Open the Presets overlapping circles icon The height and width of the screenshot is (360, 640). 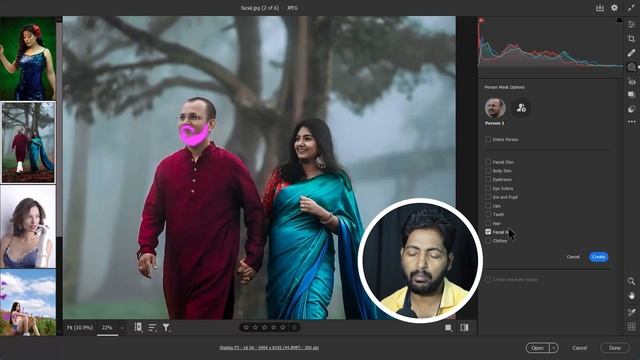631,109
